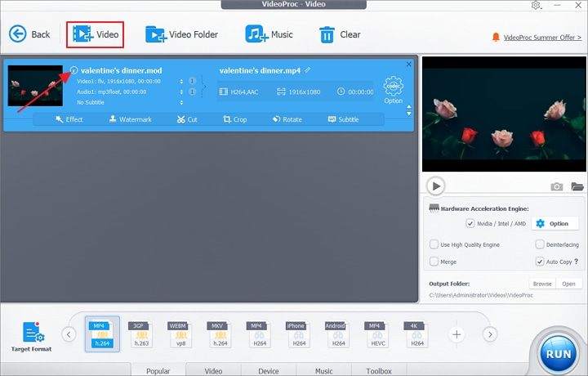Rename output file with the pencil icon

[x=308, y=70]
